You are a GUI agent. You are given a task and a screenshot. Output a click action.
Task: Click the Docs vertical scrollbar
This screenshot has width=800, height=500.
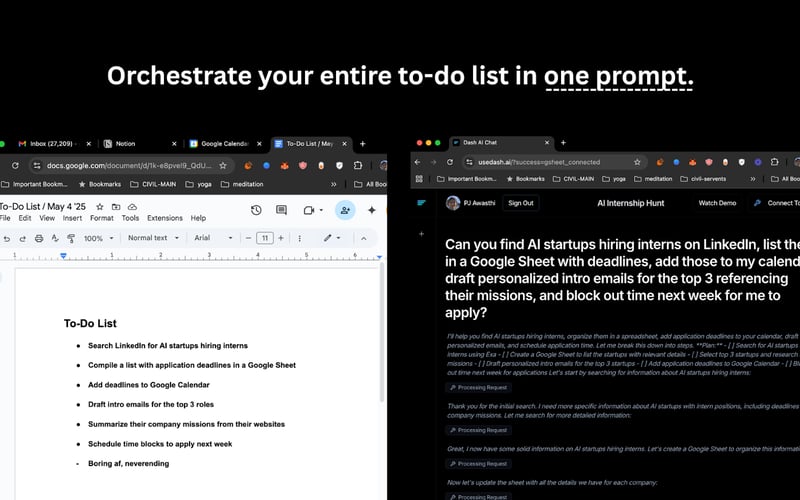coord(381,332)
